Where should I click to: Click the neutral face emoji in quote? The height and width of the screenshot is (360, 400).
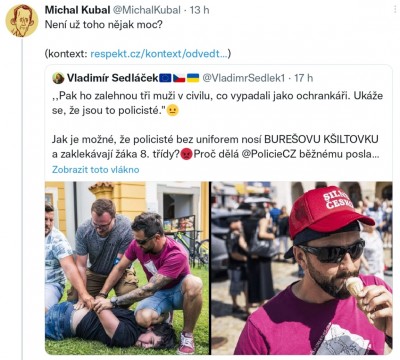tap(172, 110)
